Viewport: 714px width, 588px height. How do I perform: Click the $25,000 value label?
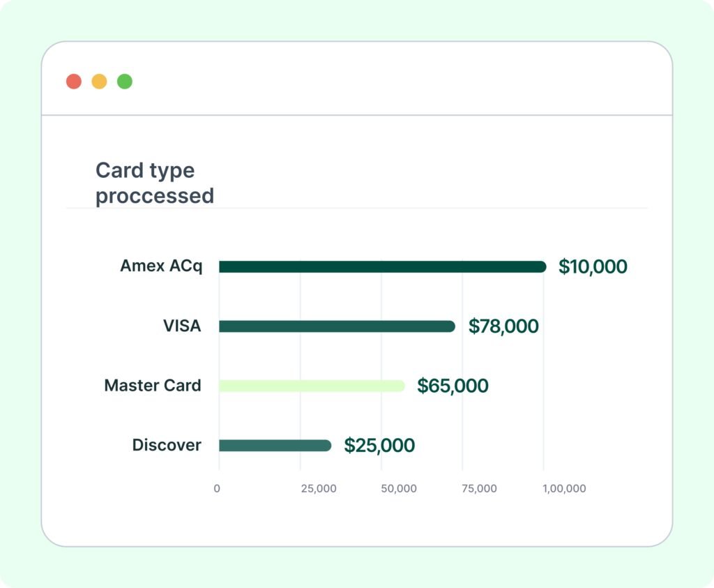pos(379,446)
